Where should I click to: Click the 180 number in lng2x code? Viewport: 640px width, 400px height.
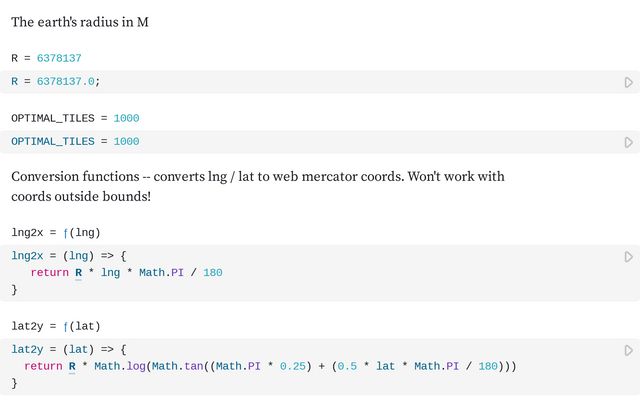(213, 273)
